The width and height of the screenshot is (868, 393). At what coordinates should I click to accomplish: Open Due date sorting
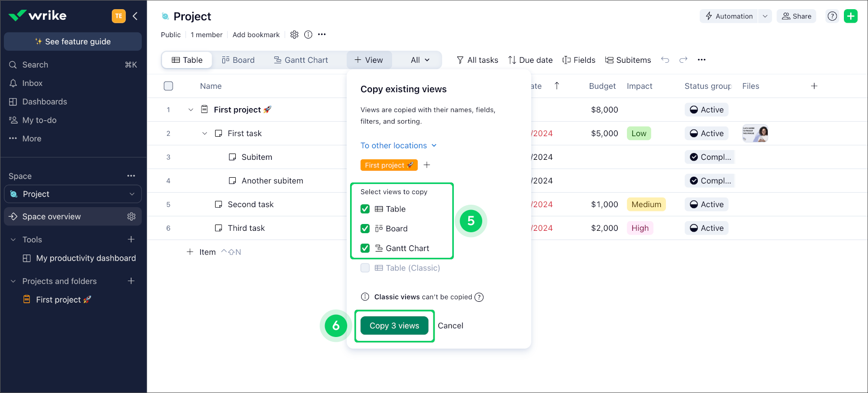coord(530,60)
